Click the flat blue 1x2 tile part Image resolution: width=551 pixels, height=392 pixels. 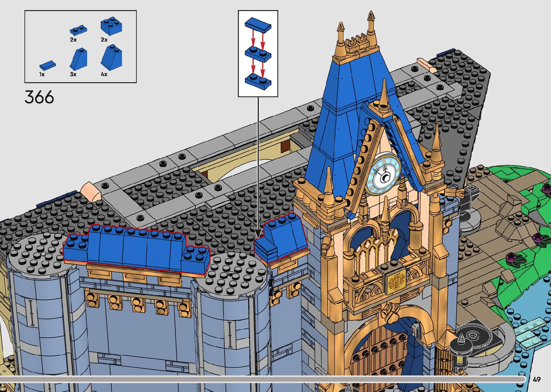click(48, 65)
